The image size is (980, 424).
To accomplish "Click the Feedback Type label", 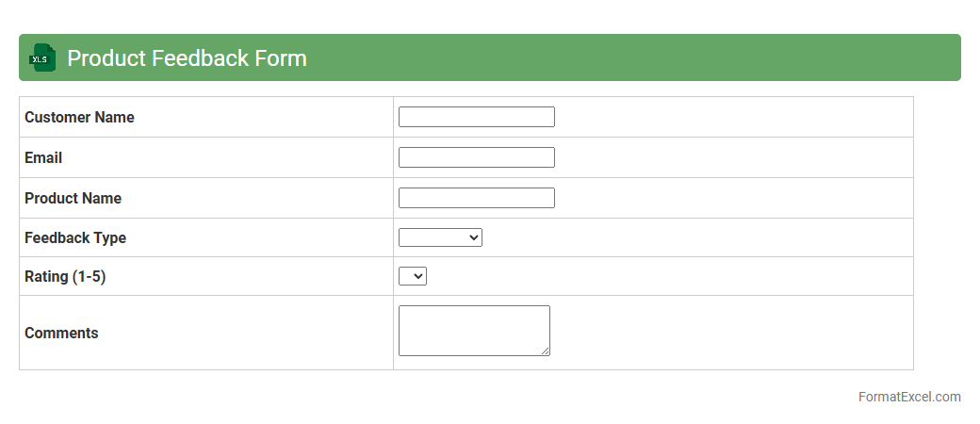I will [75, 237].
